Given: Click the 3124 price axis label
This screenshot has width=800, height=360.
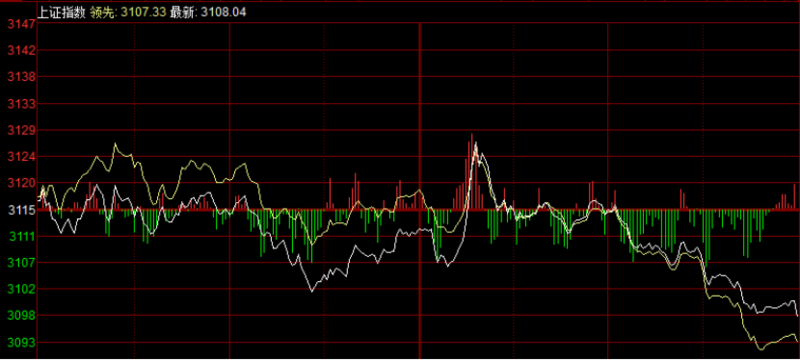Looking at the screenshot, I should 21,157.
